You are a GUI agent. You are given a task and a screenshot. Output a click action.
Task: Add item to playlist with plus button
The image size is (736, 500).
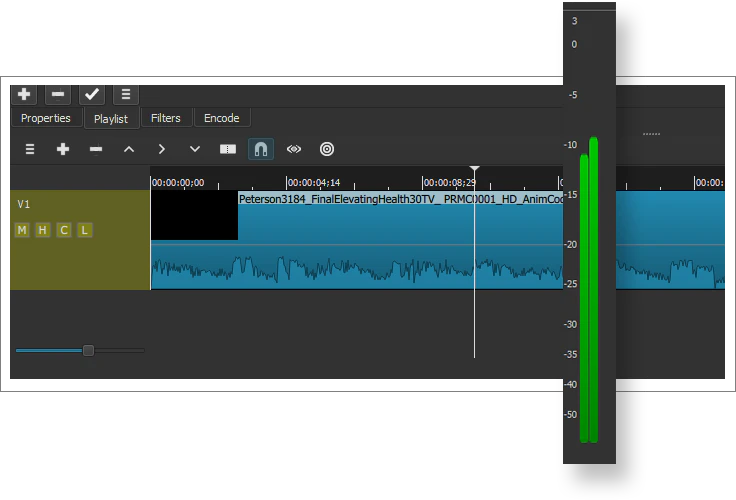point(24,94)
